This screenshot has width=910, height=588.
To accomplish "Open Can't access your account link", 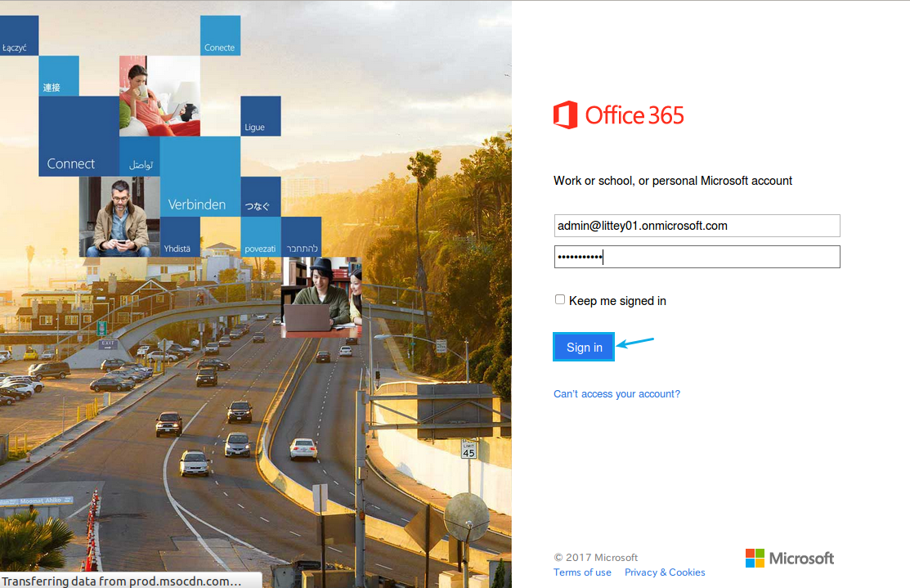I will coord(617,394).
